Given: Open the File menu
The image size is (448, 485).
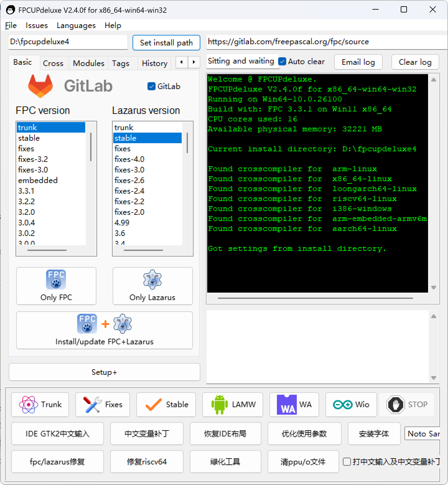Looking at the screenshot, I should 11,25.
